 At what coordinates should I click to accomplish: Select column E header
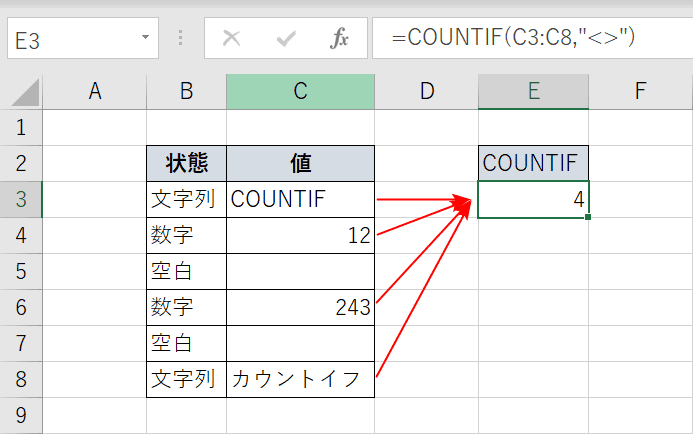tap(533, 91)
